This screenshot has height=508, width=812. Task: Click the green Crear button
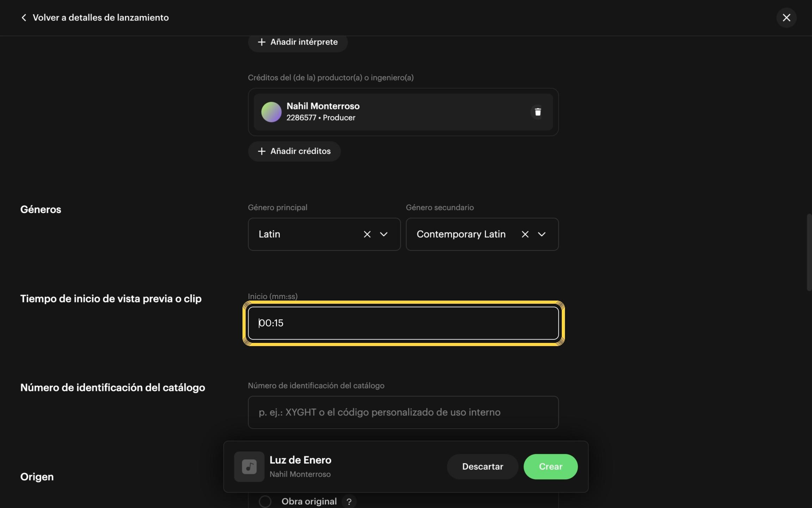550,467
